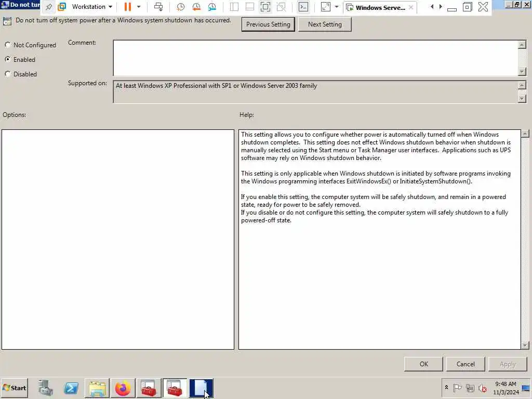Image resolution: width=532 pixels, height=399 pixels.
Task: Click the Help pane scroll down arrow
Action: pyautogui.click(x=525, y=345)
